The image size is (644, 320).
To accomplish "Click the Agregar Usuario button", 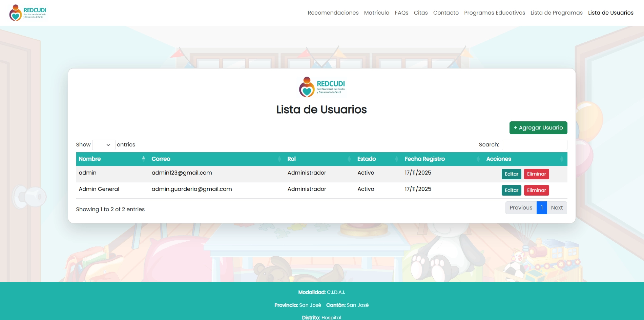I will [x=538, y=128].
